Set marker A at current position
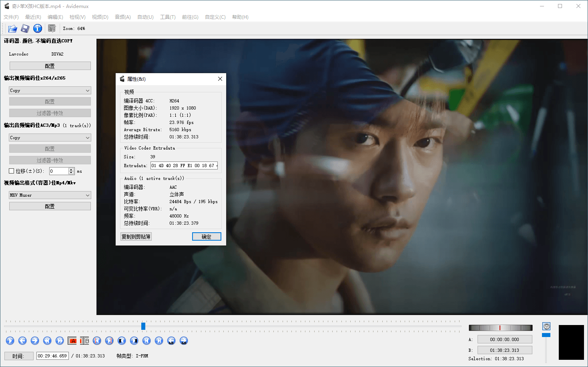588x367 pixels. pos(72,341)
